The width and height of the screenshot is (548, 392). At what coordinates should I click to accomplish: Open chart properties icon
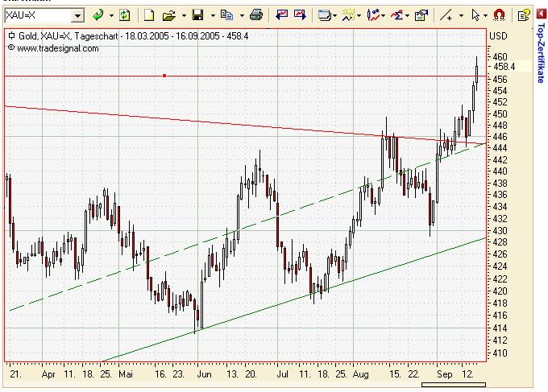[x=421, y=15]
